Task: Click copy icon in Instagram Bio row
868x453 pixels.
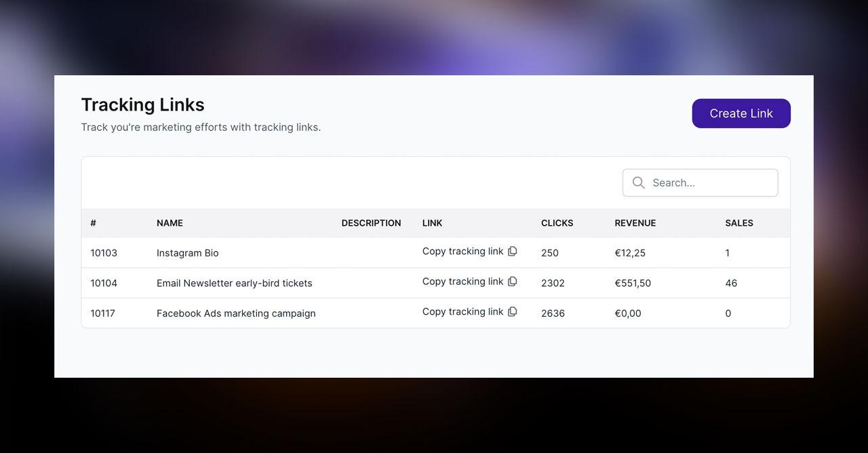Action: tap(513, 251)
